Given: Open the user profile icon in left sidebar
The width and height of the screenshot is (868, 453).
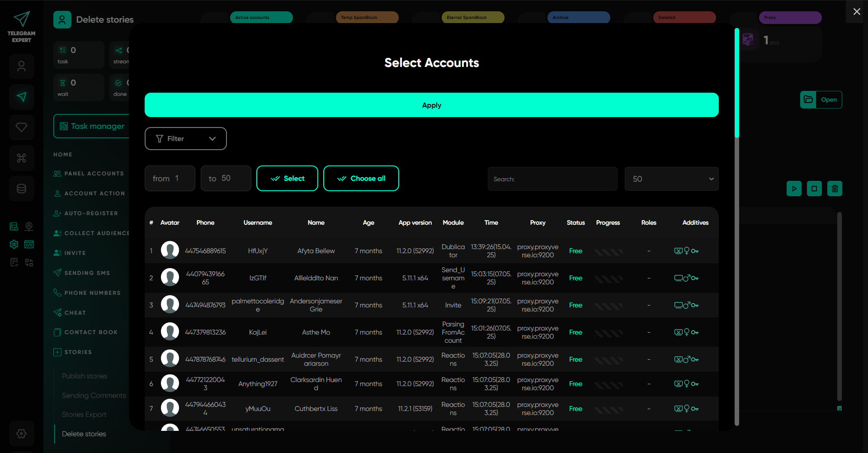Looking at the screenshot, I should click(21, 66).
